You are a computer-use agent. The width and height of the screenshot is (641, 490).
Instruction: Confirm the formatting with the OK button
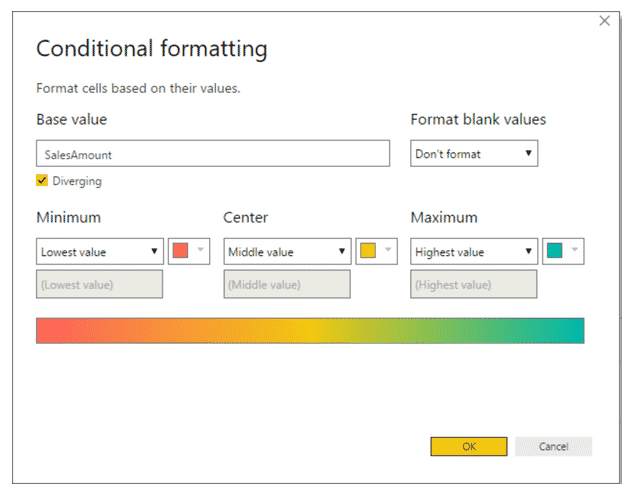469,446
